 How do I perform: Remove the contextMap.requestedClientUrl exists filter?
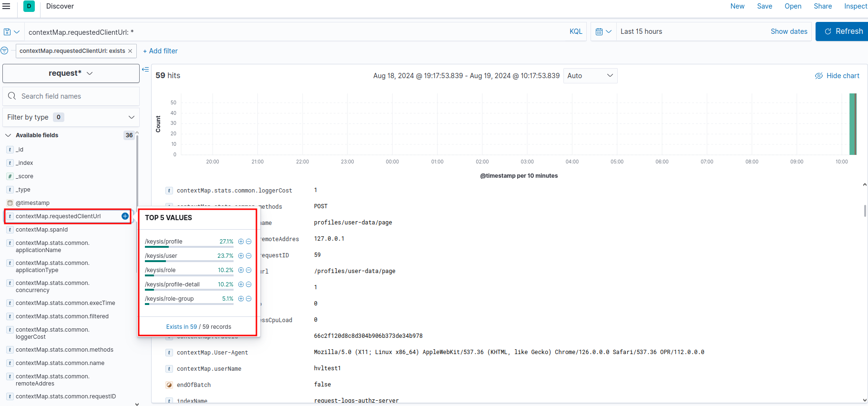click(x=130, y=51)
